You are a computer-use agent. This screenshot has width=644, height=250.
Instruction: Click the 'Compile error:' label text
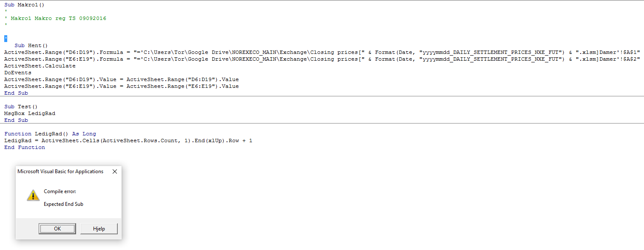click(x=60, y=191)
